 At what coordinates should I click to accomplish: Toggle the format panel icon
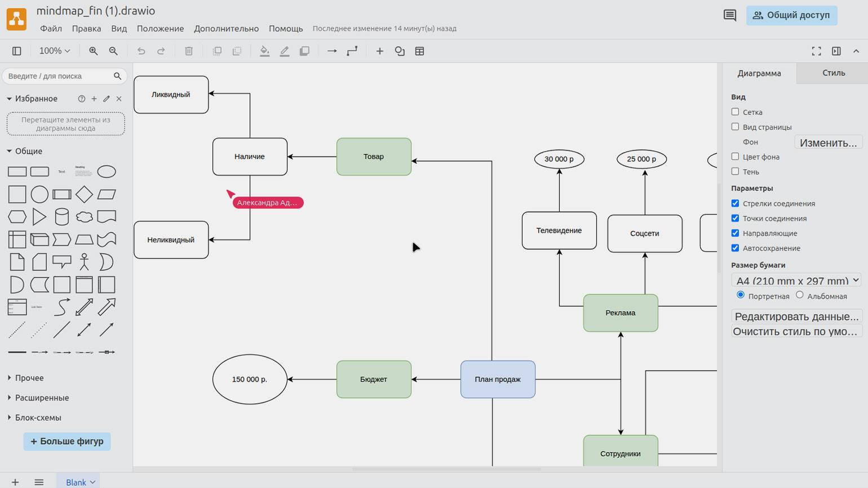pyautogui.click(x=836, y=51)
